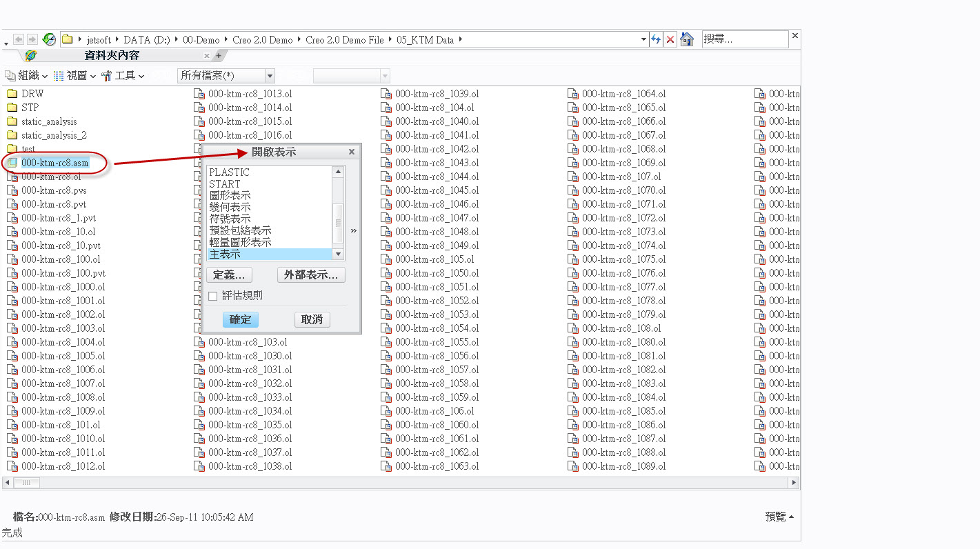Click the forward navigation arrow

pyautogui.click(x=32, y=39)
